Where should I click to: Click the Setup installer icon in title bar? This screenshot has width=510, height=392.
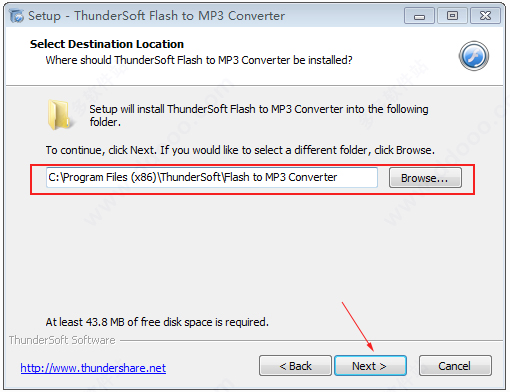pos(16,16)
